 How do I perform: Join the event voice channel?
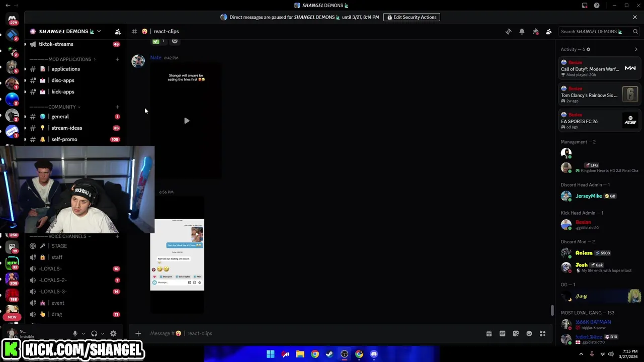74,303
